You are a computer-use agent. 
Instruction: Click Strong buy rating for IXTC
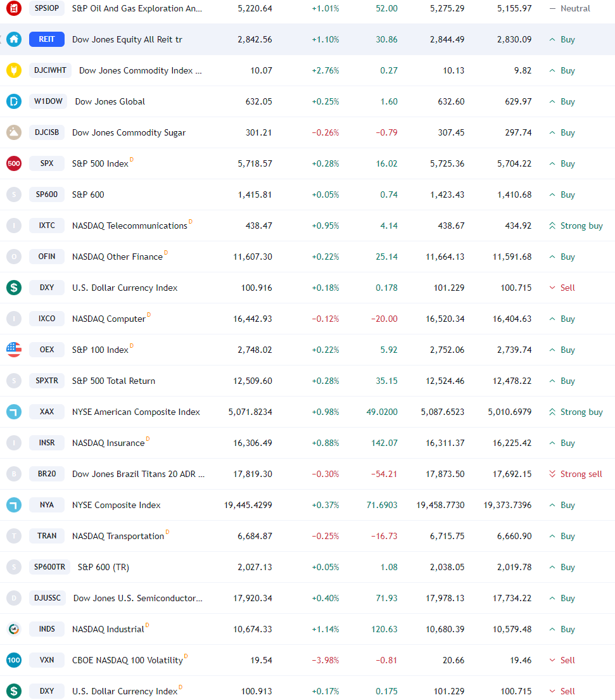576,226
